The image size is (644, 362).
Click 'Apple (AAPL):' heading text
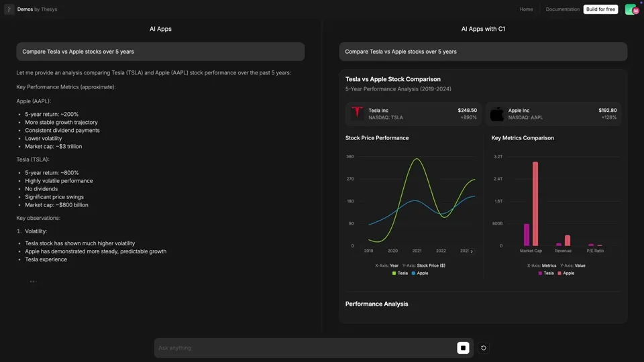(34, 101)
